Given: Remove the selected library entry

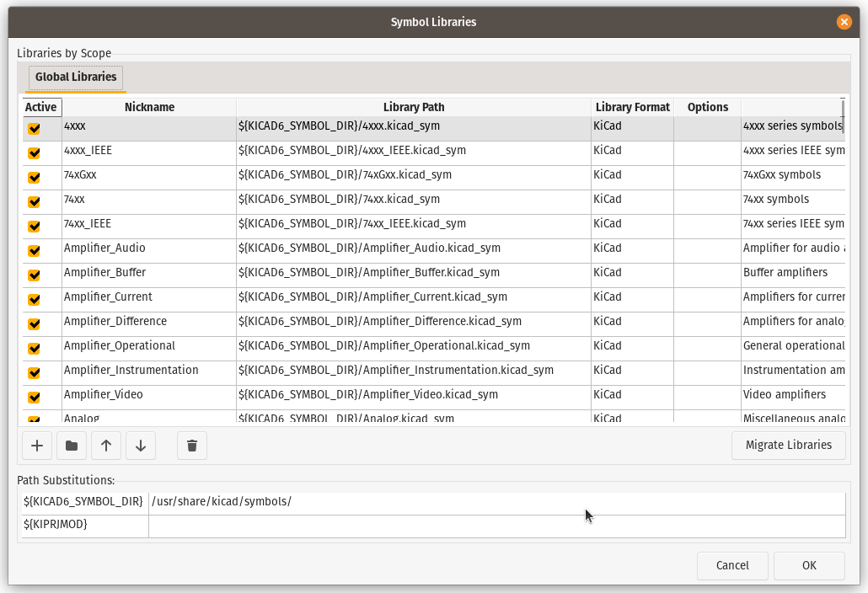Looking at the screenshot, I should (191, 445).
